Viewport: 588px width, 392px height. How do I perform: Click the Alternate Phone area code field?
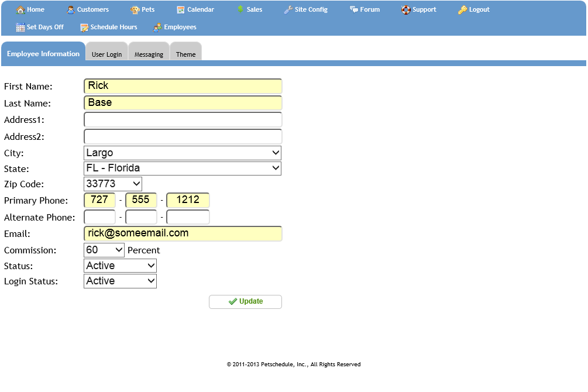pyautogui.click(x=99, y=217)
